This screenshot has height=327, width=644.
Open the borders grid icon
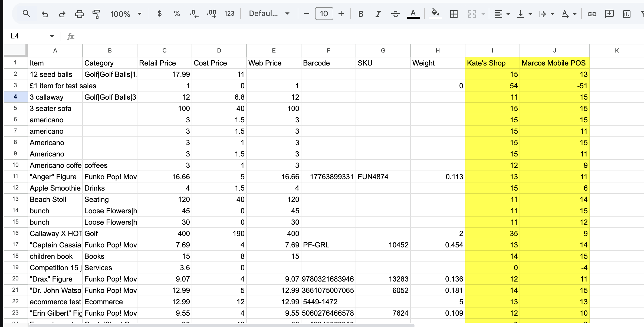point(454,14)
